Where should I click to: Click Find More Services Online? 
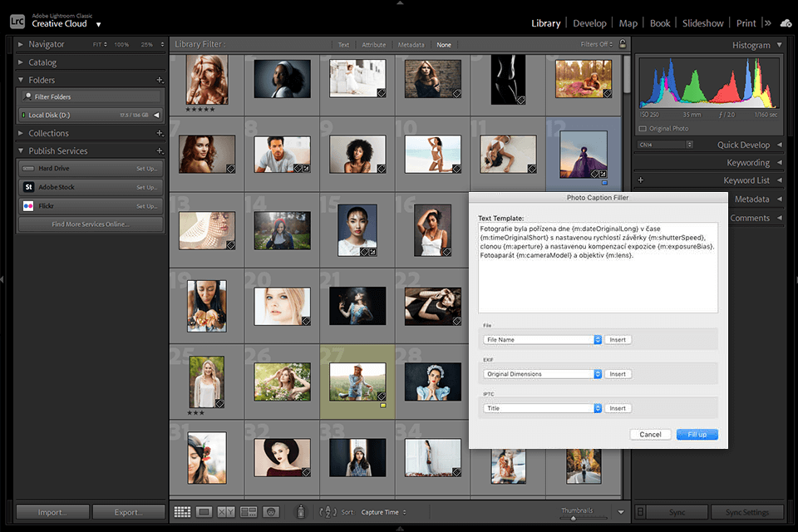90,224
